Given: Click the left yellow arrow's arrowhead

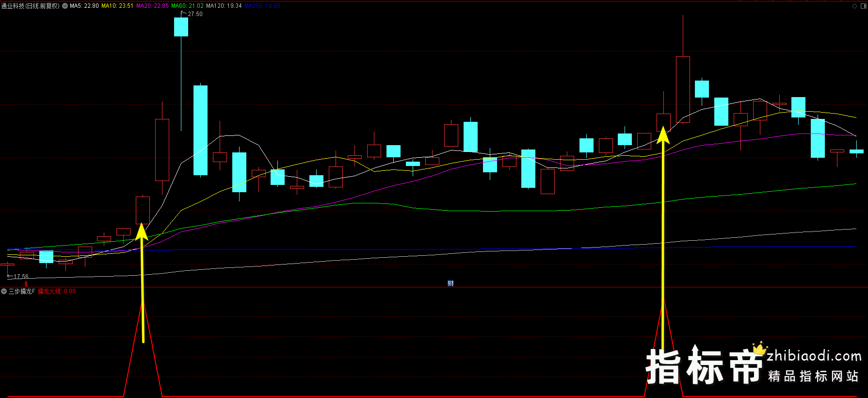Looking at the screenshot, I should pos(142,232).
